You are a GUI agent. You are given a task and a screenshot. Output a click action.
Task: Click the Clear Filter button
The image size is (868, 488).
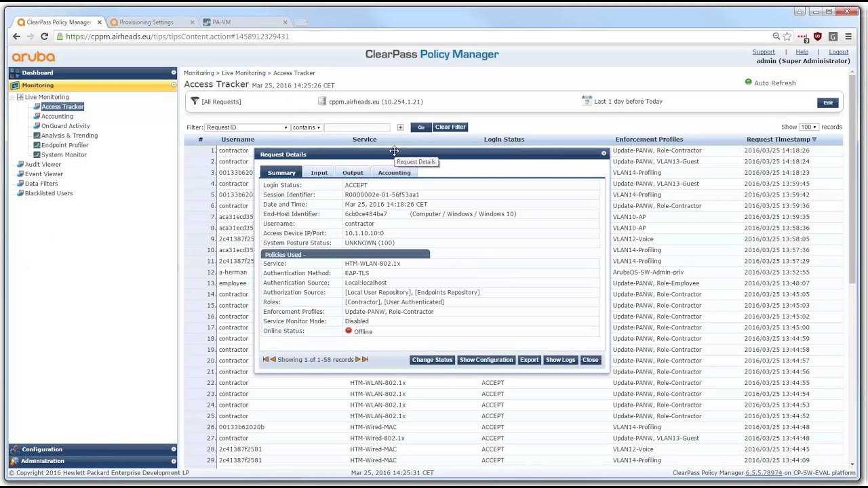450,127
